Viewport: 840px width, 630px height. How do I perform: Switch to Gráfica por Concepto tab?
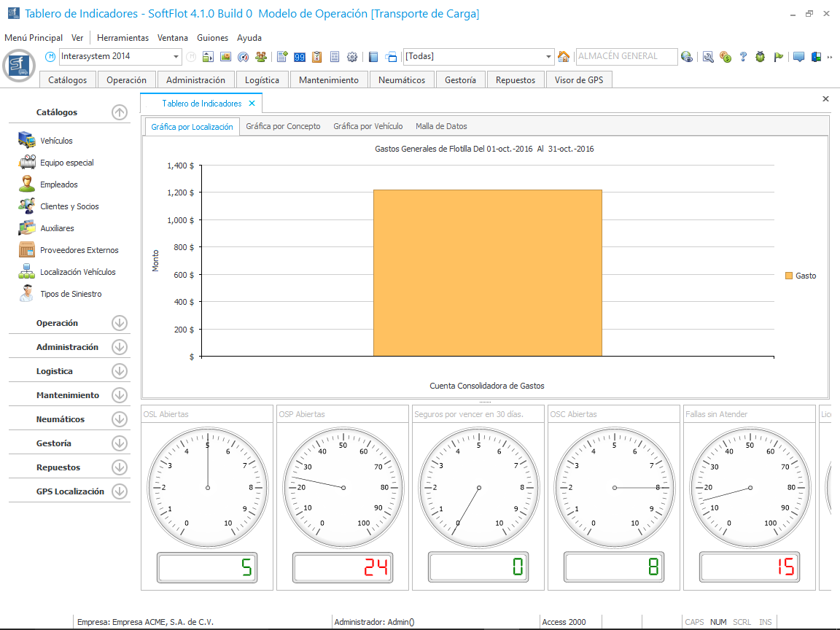283,126
